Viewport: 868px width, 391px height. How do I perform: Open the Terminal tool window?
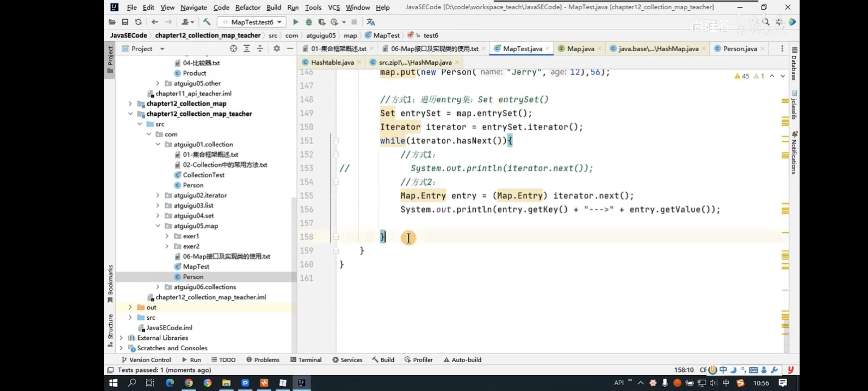pyautogui.click(x=306, y=360)
